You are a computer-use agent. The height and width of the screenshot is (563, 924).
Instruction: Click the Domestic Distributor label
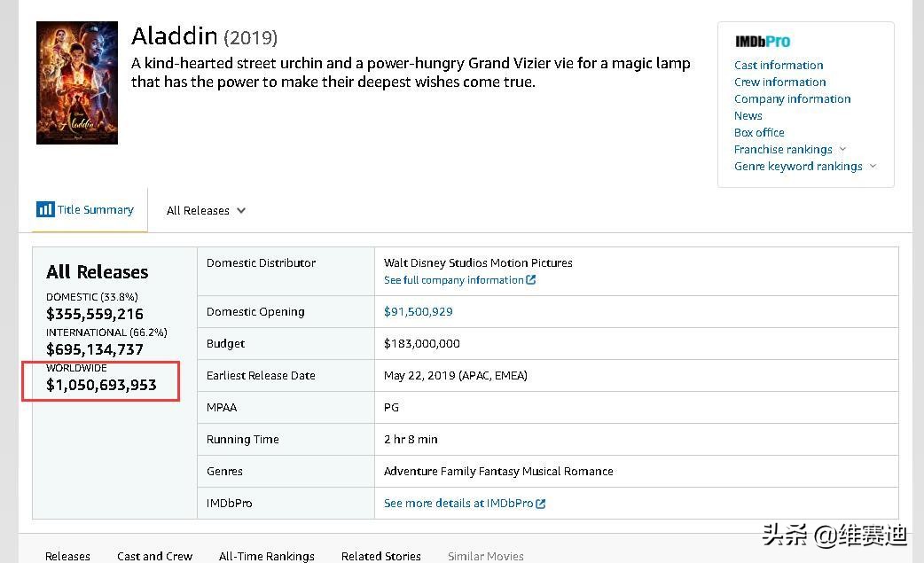click(261, 262)
